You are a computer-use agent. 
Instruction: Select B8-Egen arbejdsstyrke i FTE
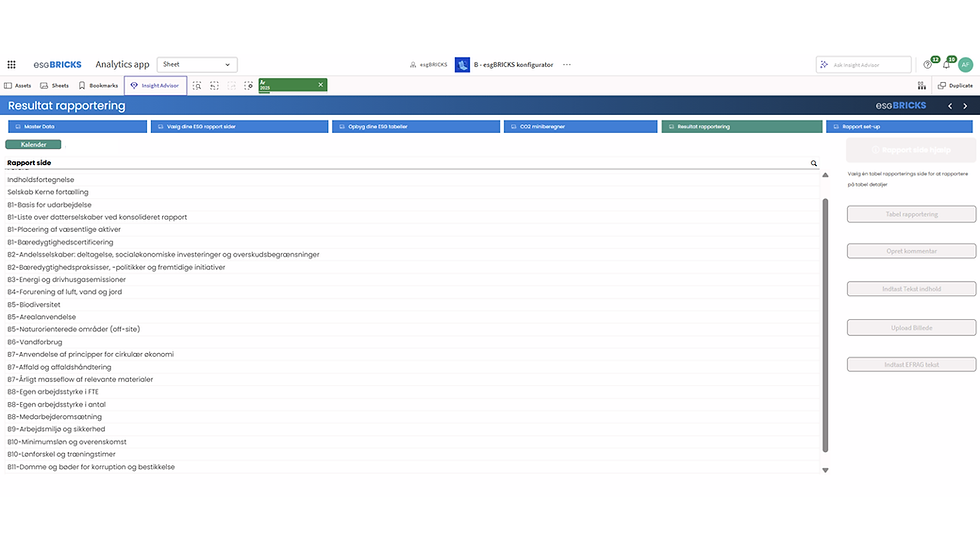(x=412, y=392)
